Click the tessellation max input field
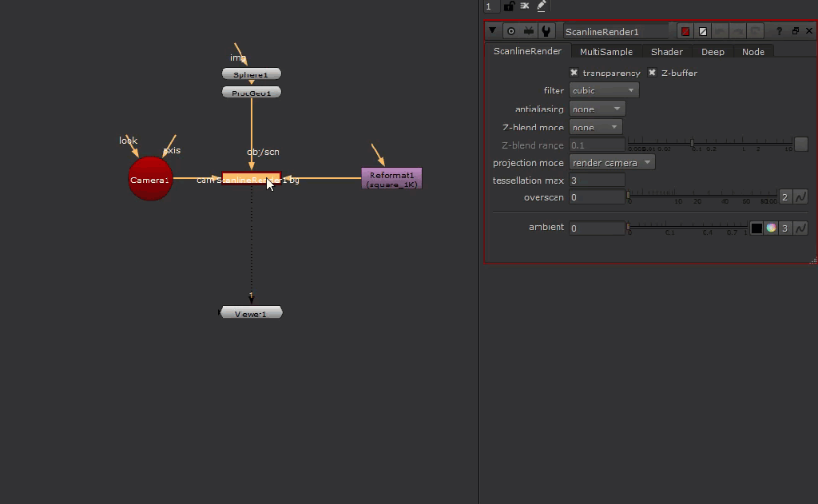818x504 pixels. pos(597,181)
